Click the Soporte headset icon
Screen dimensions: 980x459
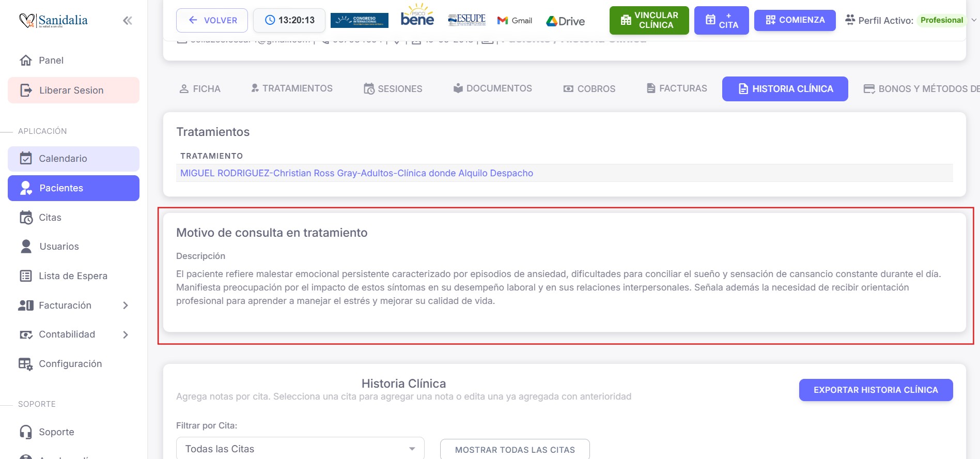[x=26, y=432]
